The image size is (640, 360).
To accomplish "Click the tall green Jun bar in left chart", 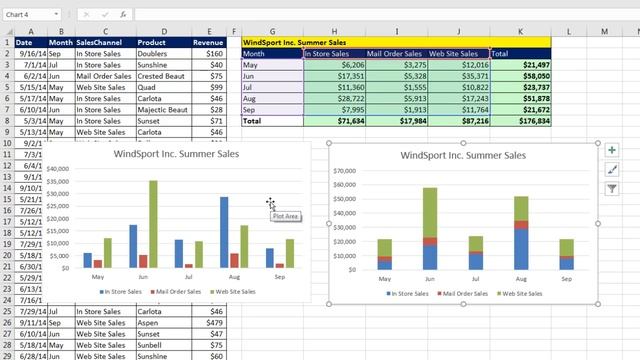I will (153, 224).
